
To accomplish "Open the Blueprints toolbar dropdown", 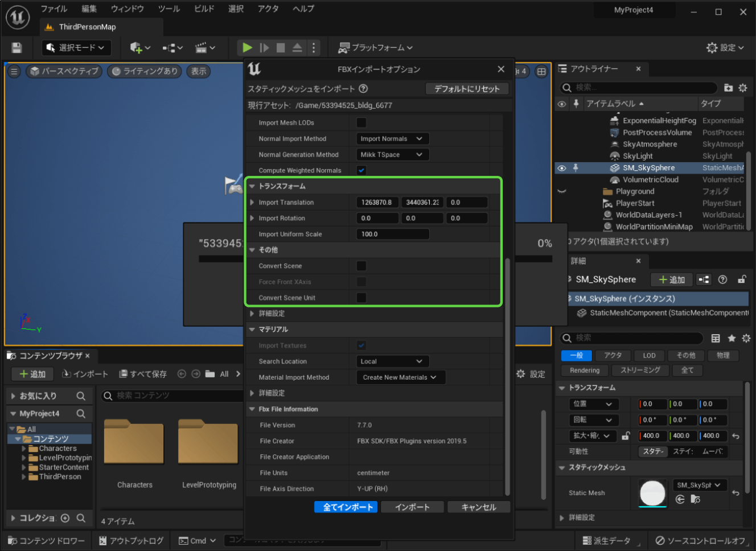I will click(172, 48).
